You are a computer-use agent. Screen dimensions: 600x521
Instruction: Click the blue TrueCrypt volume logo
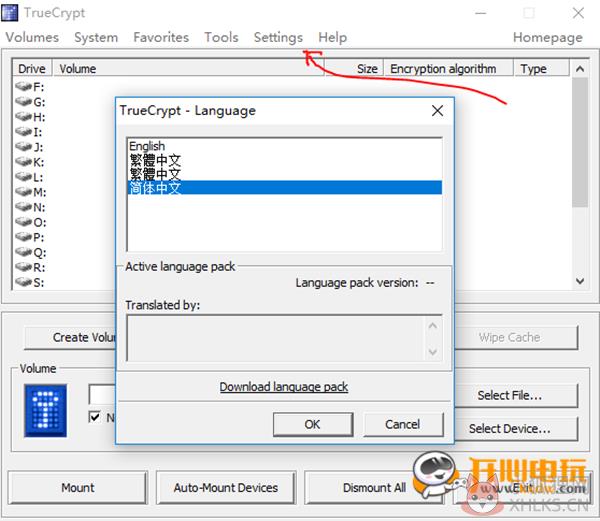pyautogui.click(x=46, y=410)
